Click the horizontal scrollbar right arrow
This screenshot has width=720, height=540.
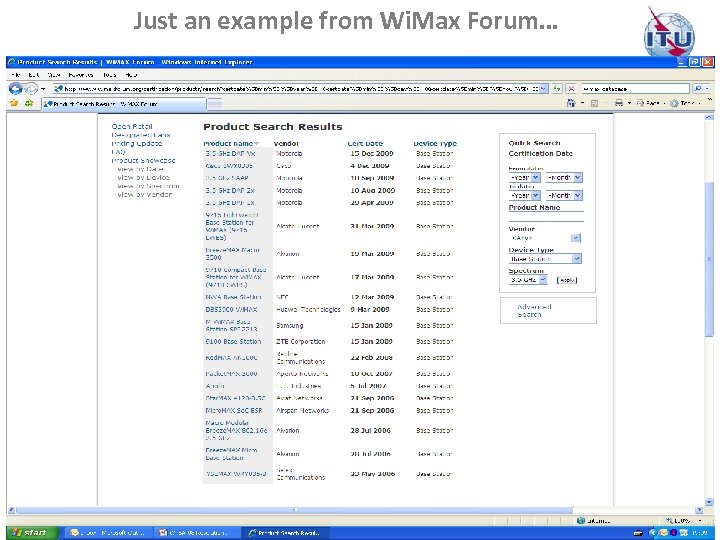tap(699, 510)
